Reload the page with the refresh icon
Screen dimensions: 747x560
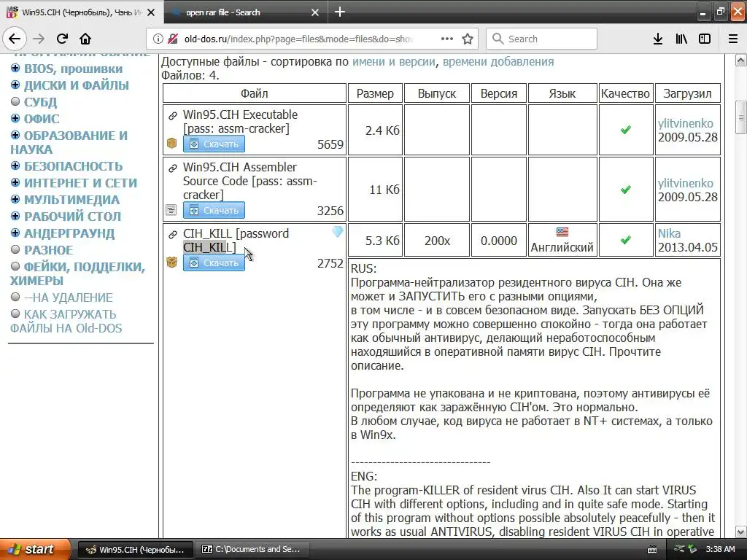pyautogui.click(x=62, y=39)
